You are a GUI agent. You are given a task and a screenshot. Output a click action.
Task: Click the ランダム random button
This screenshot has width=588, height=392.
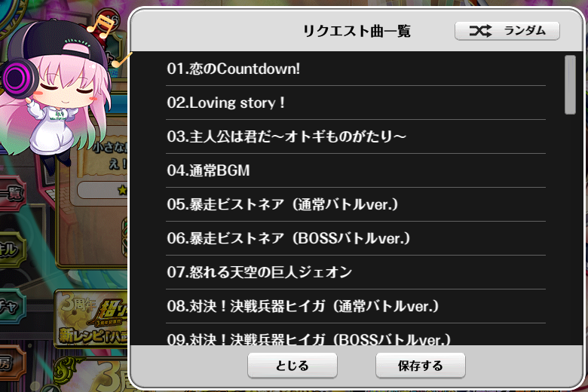tap(507, 31)
